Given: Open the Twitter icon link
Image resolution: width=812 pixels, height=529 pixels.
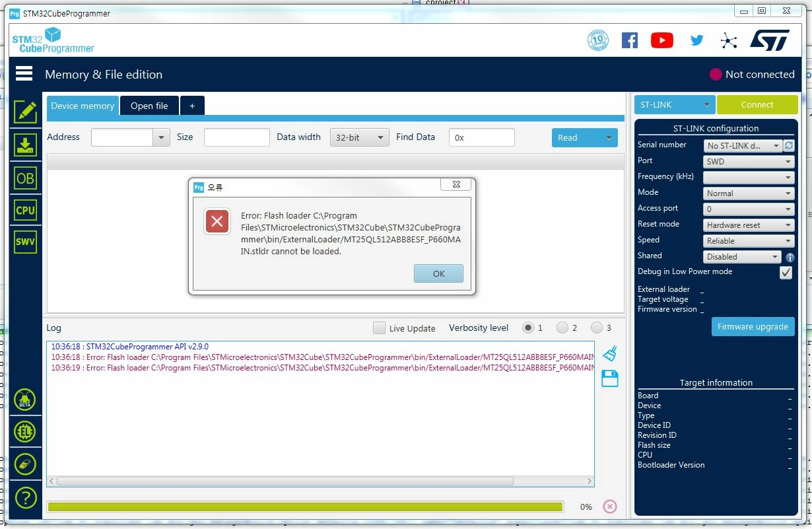Looking at the screenshot, I should pos(696,40).
